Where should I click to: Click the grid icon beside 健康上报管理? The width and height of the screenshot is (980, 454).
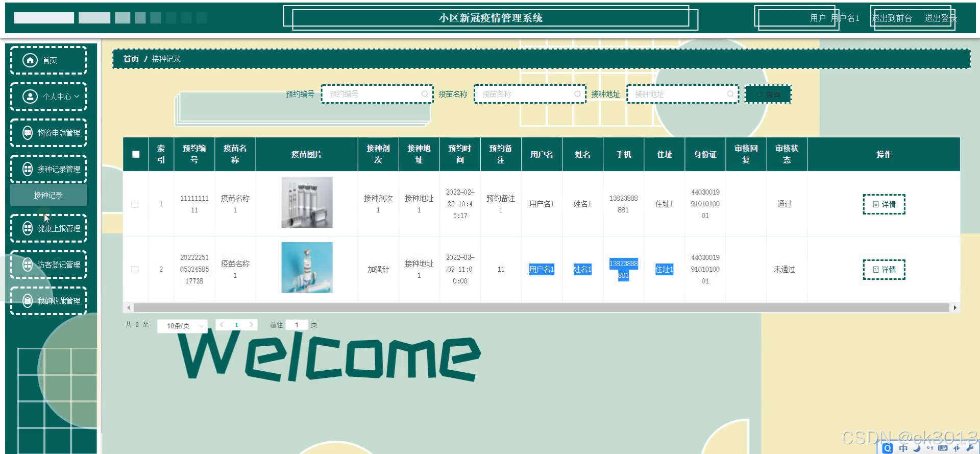28,228
